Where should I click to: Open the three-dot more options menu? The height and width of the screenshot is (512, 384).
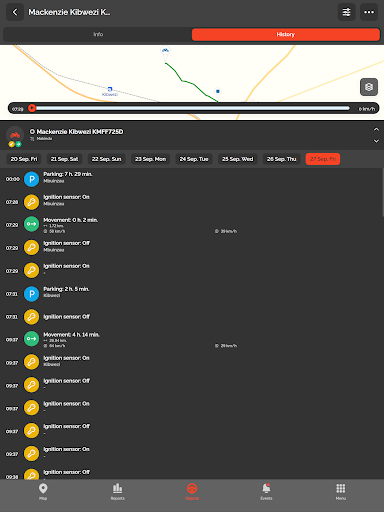pos(369,12)
